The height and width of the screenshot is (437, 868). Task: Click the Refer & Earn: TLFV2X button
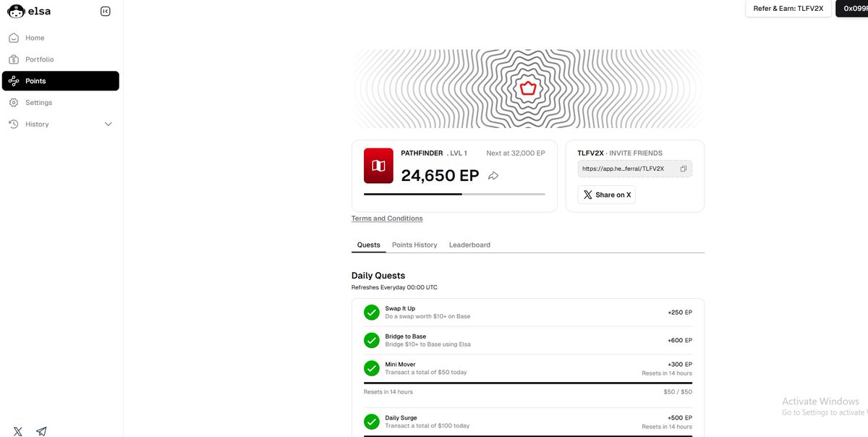[x=788, y=9]
